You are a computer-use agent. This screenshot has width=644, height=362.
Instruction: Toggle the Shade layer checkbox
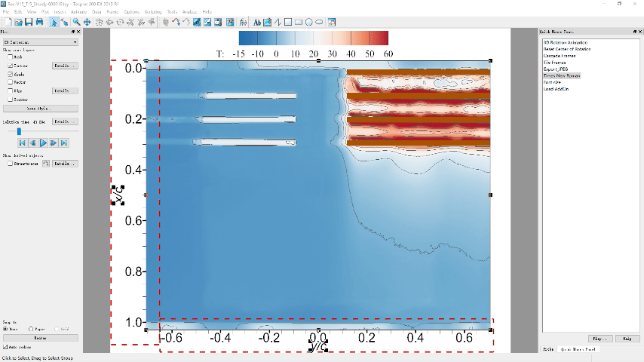11,75
